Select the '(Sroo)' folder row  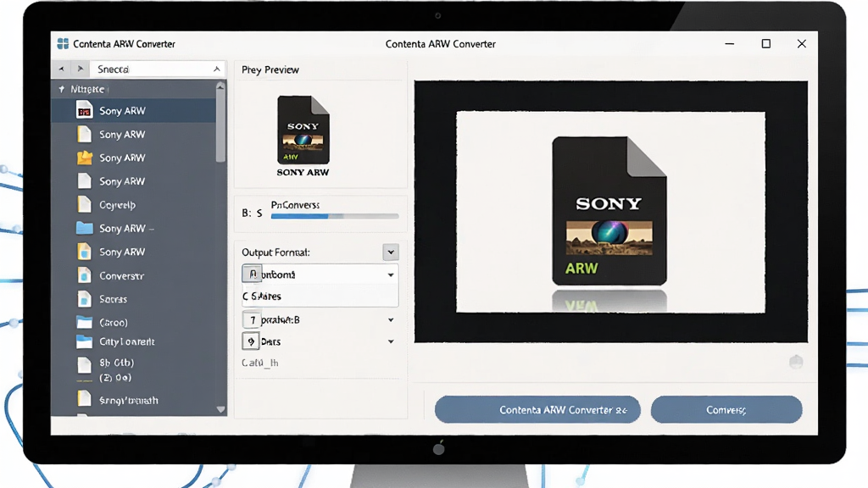click(x=133, y=322)
